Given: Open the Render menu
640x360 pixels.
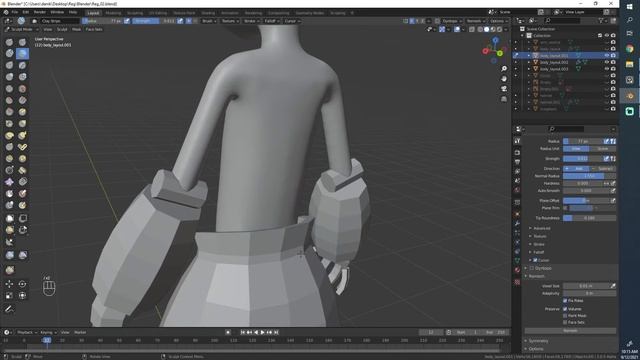Looking at the screenshot, I should click(x=40, y=12).
